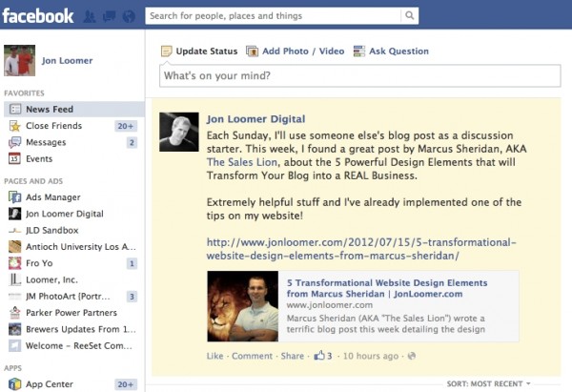The image size is (572, 392).
Task: Click the Antioch University page icon
Action: [x=15, y=247]
